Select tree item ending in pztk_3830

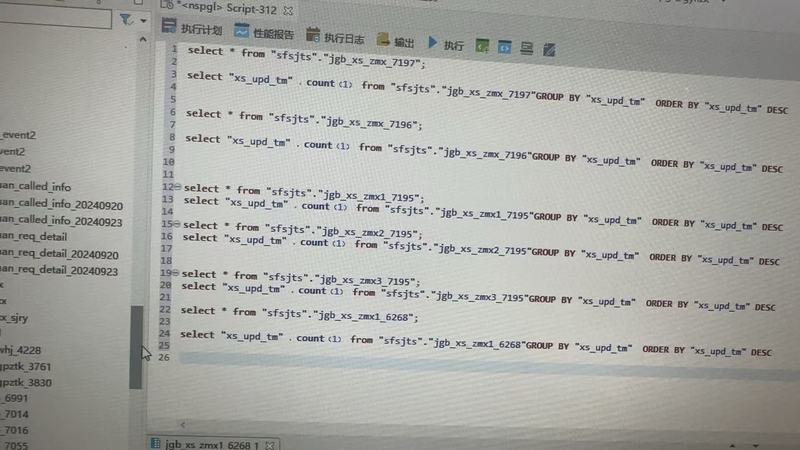(x=26, y=382)
